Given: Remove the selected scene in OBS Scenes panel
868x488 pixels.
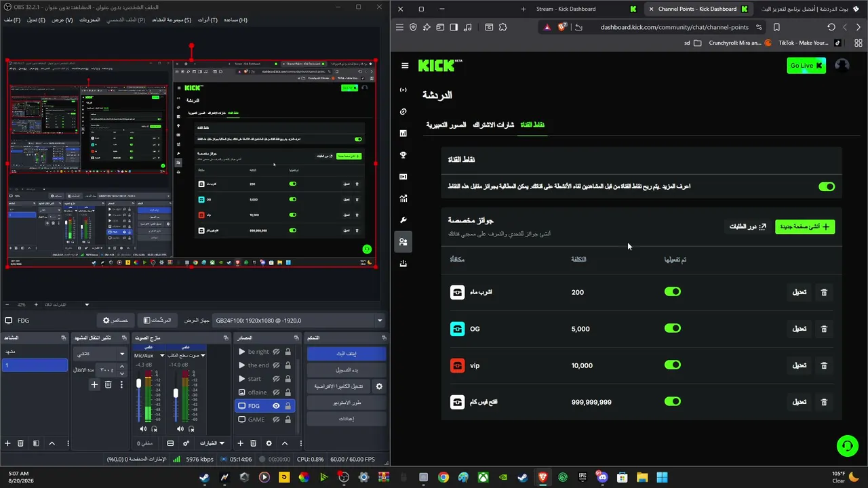Looking at the screenshot, I should coord(21,443).
